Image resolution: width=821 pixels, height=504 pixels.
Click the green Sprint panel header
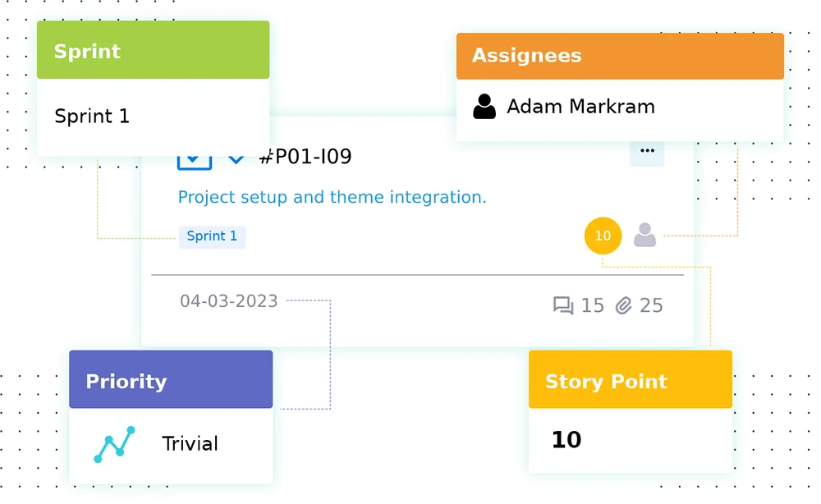[x=153, y=51]
